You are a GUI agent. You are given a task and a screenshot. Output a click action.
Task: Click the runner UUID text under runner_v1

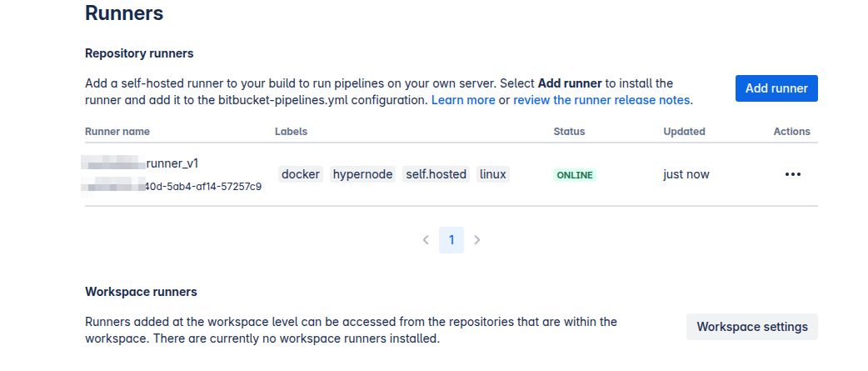(x=172, y=187)
